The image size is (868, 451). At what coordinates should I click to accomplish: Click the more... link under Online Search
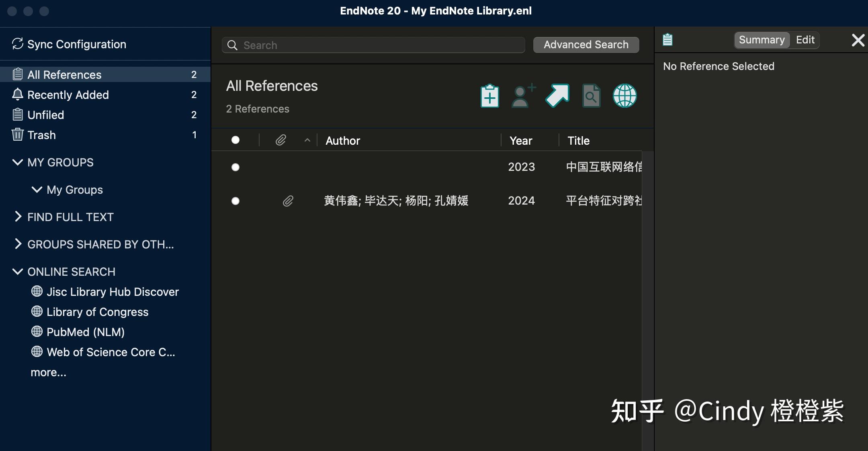49,372
